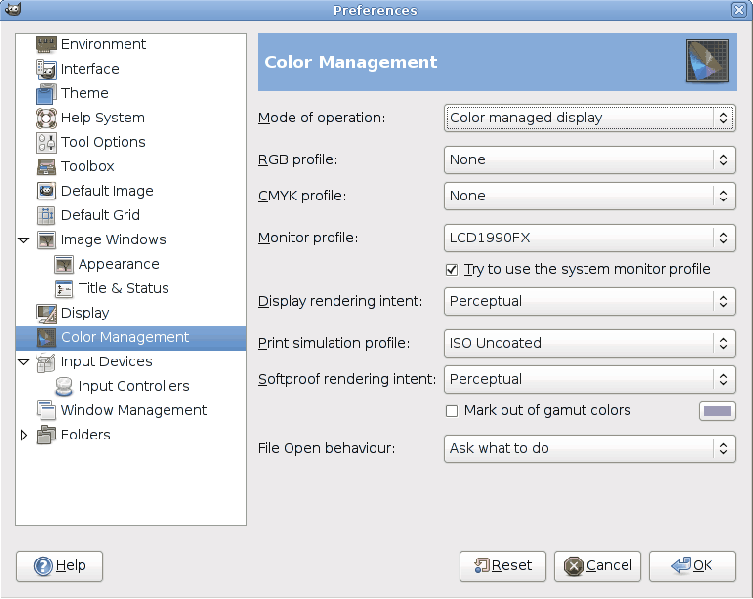Expand the Folders tree node
This screenshot has width=753, height=599.
24,435
